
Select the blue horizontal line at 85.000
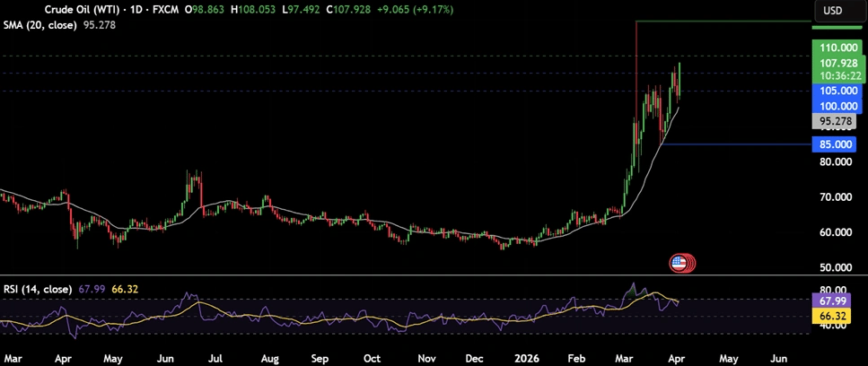(x=736, y=144)
